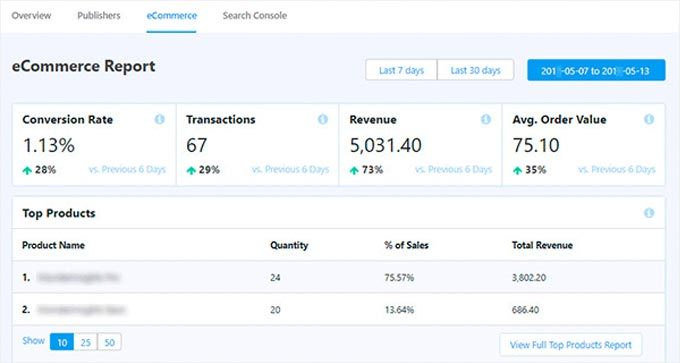This screenshot has height=363, width=680.
Task: Click the Top Products info icon
Action: tap(649, 213)
